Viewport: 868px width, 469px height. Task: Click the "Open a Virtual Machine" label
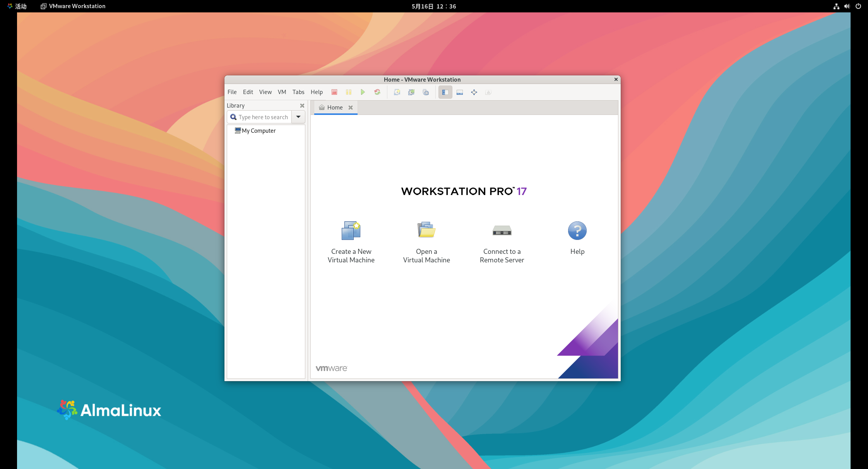[426, 256]
